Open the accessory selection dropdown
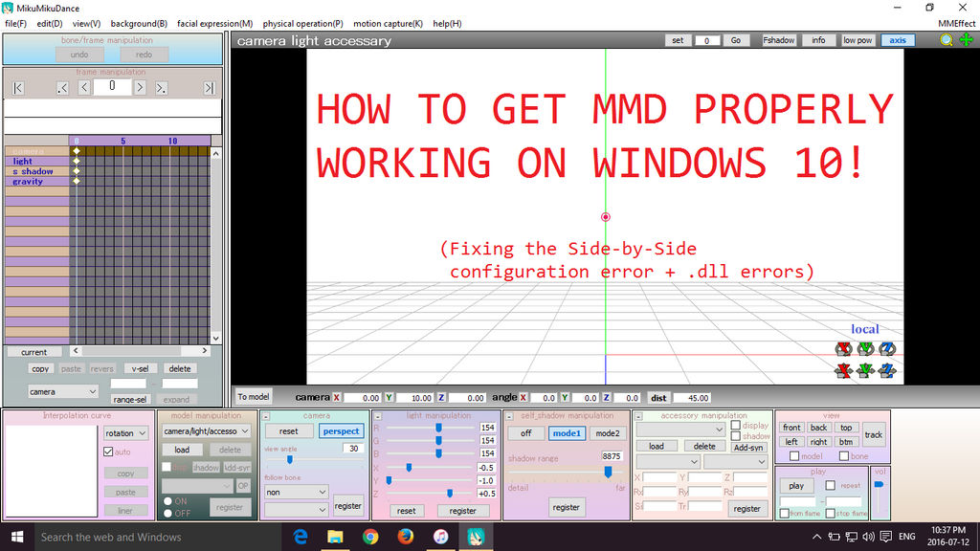This screenshot has width=980, height=551. tap(680, 430)
